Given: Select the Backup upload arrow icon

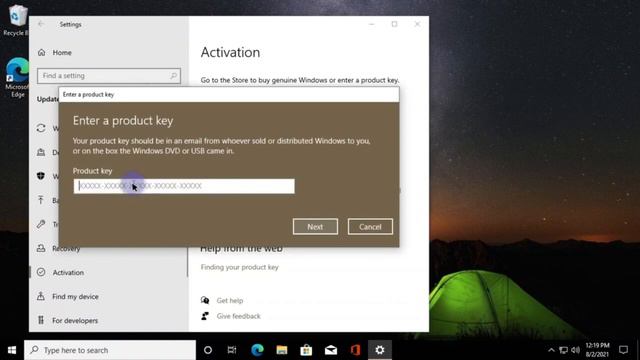Looking at the screenshot, I should 41,200.
